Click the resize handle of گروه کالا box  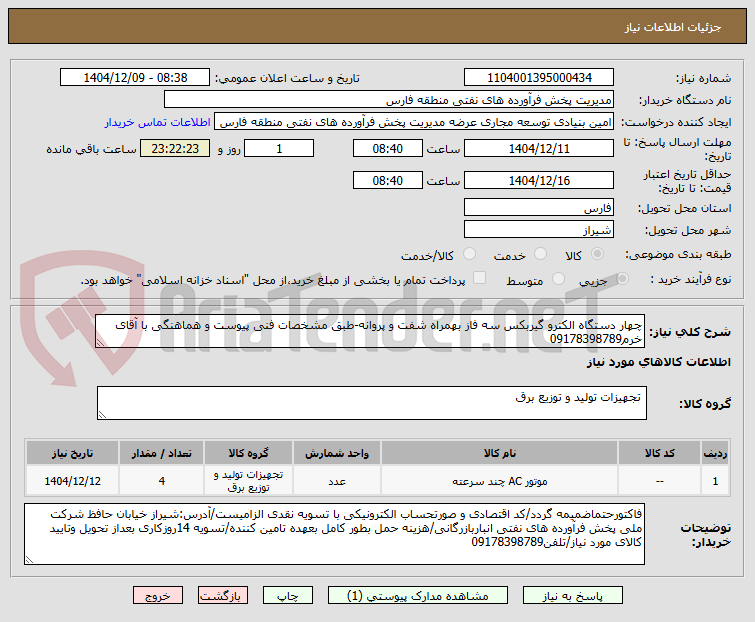click(x=103, y=414)
